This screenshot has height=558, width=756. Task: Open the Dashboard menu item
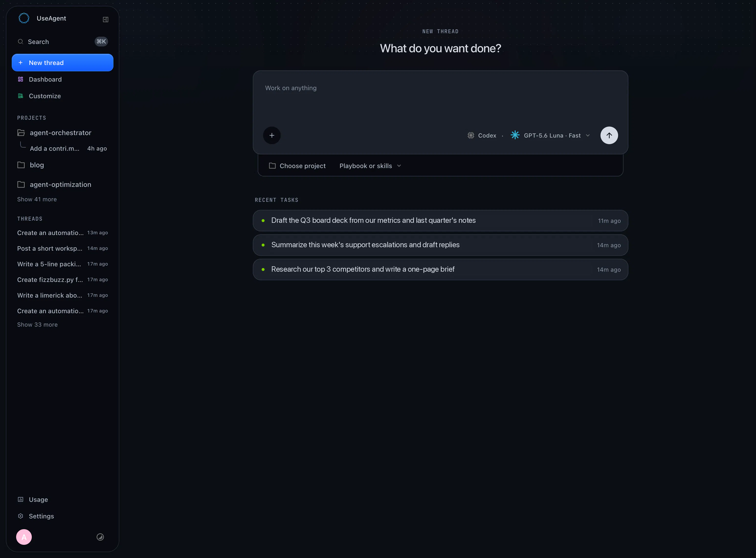pos(63,79)
